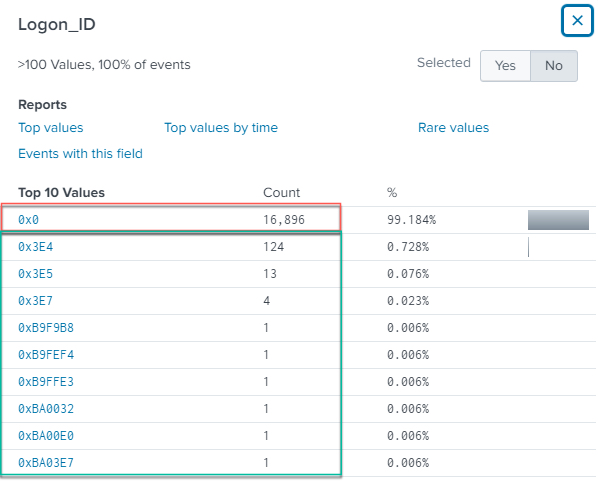
Task: Click the percentage 0.728%
Action: coord(408,247)
